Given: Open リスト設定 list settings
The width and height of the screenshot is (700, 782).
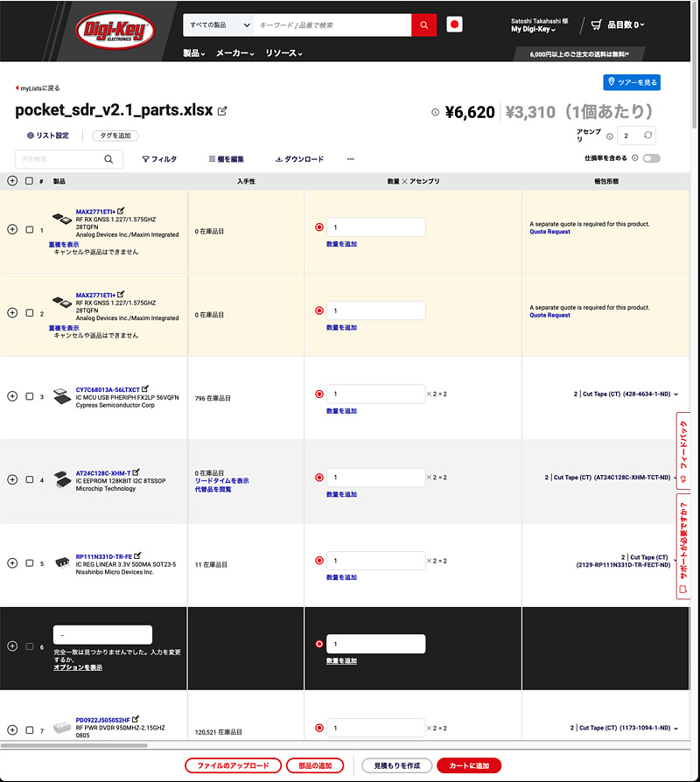Looking at the screenshot, I should tap(48, 136).
